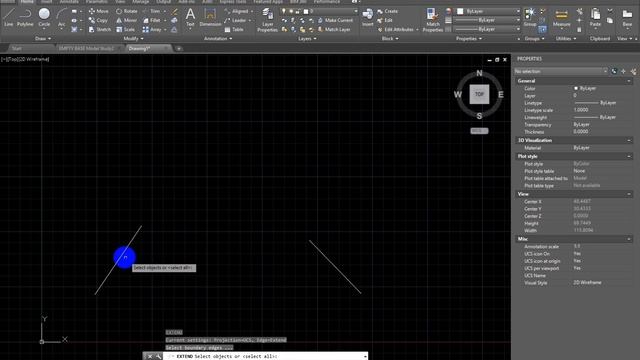Screen dimensions: 640x360
Task: Close the command line with X icon
Action: pyautogui.click(x=150, y=356)
